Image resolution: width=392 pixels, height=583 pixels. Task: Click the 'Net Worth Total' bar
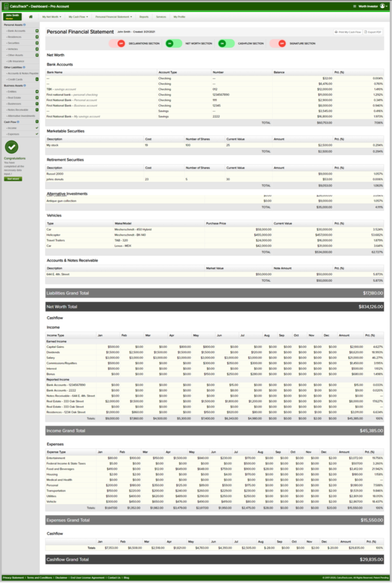tap(214, 307)
